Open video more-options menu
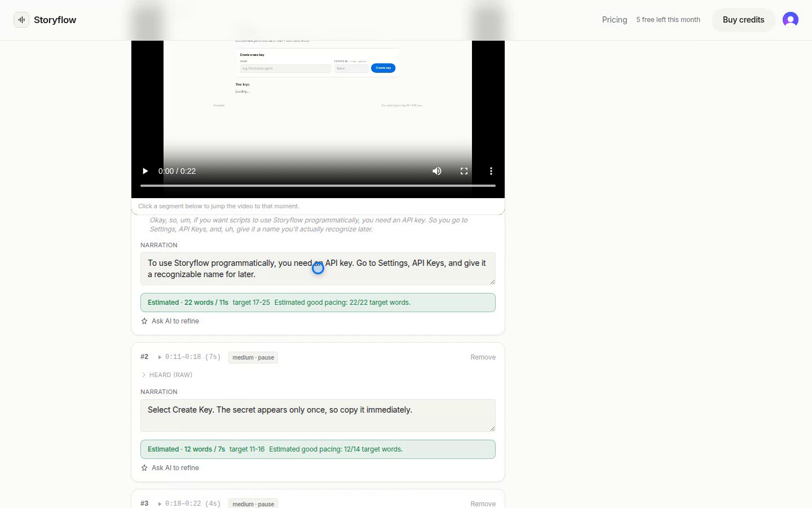This screenshot has width=812, height=508. pyautogui.click(x=491, y=171)
